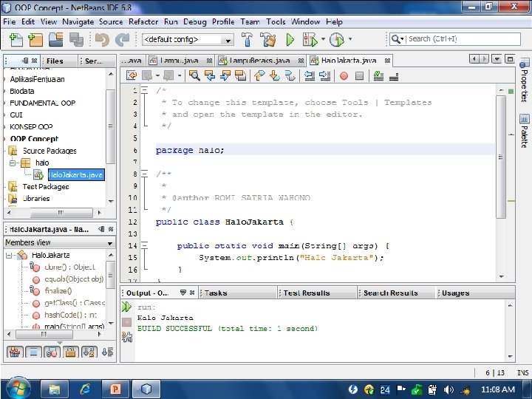Open the Members View dropdown
Screen dimensions: 532x399
(59, 242)
